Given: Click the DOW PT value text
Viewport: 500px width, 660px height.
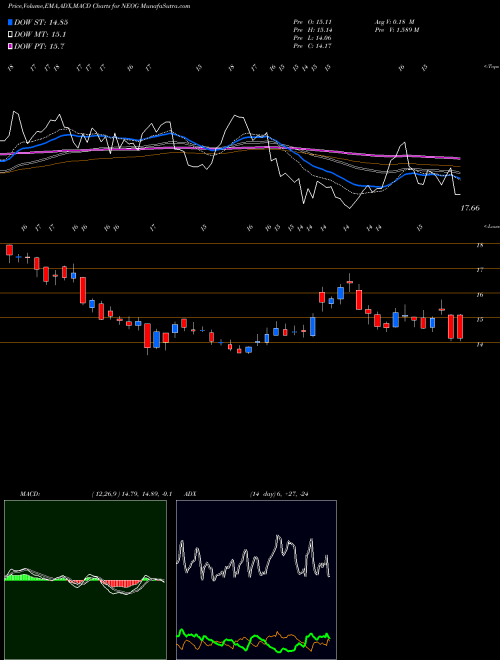Looking at the screenshot, I should (x=39, y=47).
